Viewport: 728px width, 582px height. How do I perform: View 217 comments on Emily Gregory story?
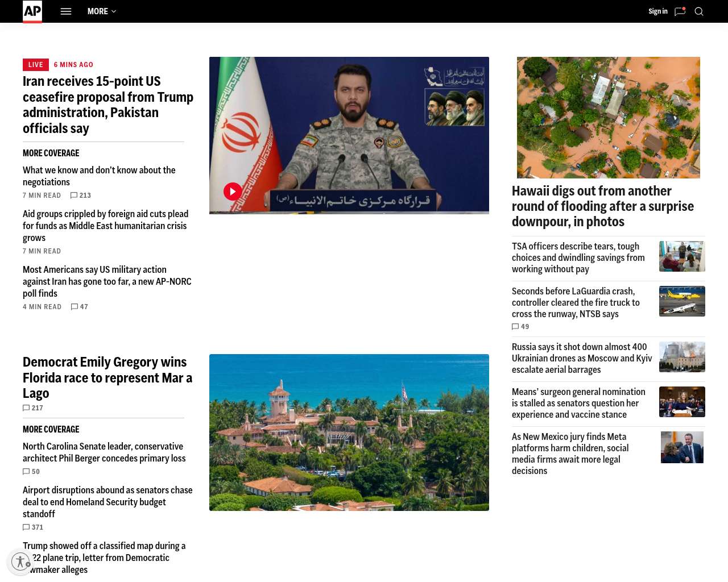[x=33, y=408]
